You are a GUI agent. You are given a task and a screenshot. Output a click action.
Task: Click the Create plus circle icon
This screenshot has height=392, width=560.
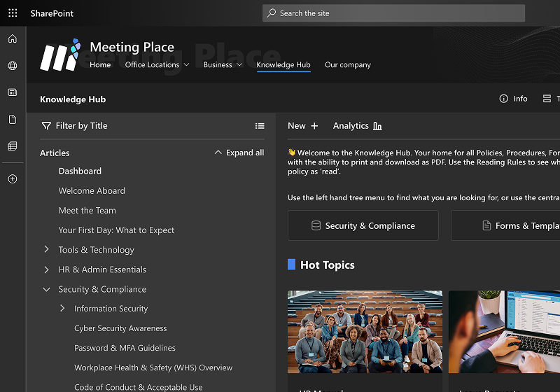tap(13, 179)
